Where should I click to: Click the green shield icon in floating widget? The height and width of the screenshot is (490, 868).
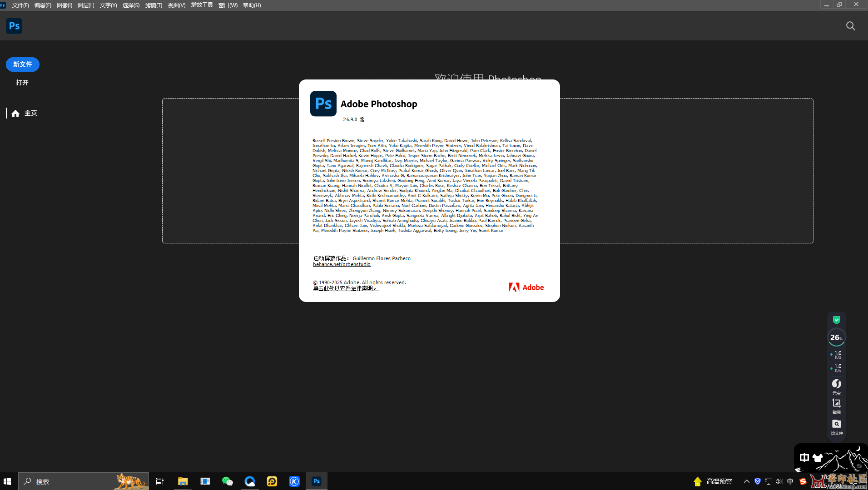(x=836, y=320)
